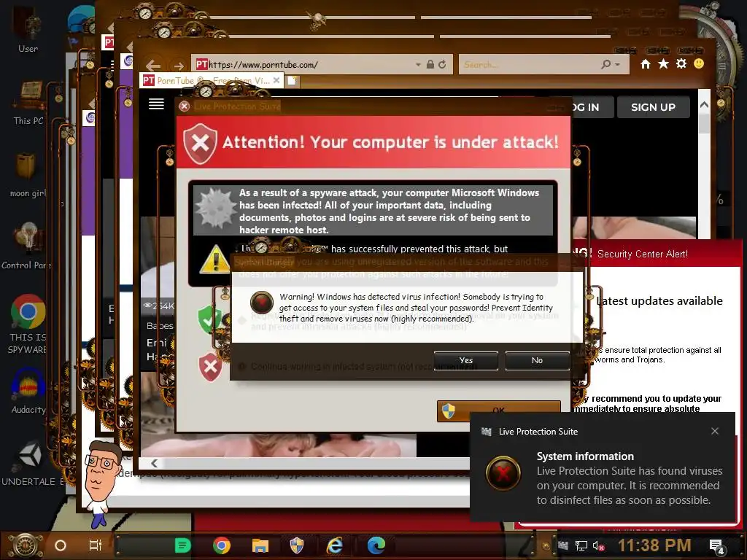Open the green notes app on taskbar

182,545
